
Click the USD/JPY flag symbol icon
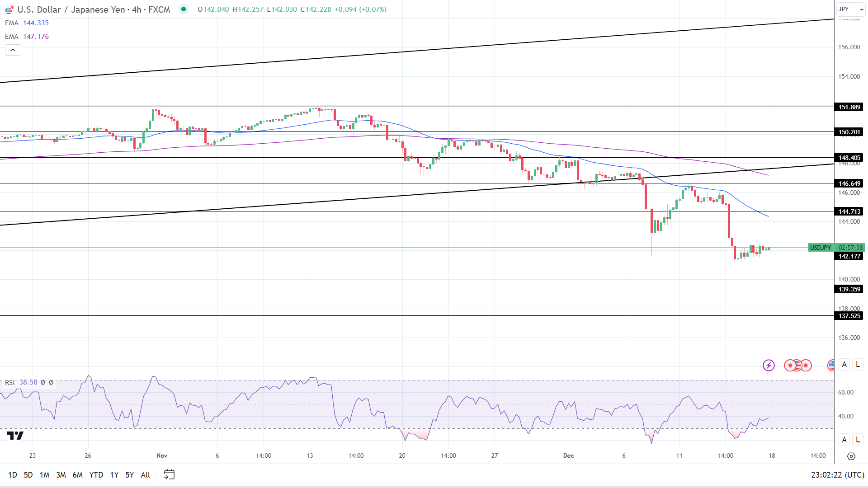tap(9, 9)
